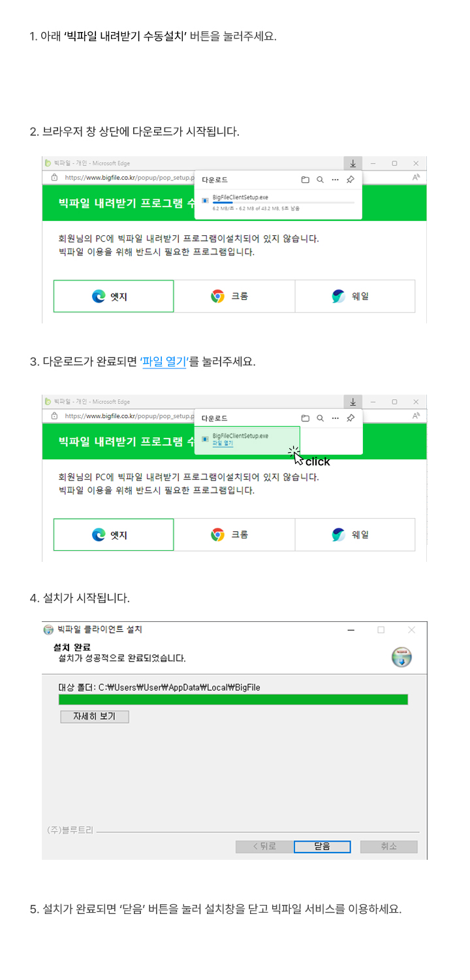Click the read aloud icon in step 3 address bar
The height and width of the screenshot is (980, 470).
(416, 416)
